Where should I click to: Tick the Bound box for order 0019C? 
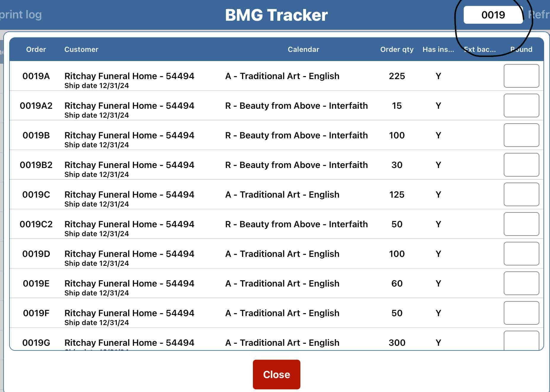521,194
